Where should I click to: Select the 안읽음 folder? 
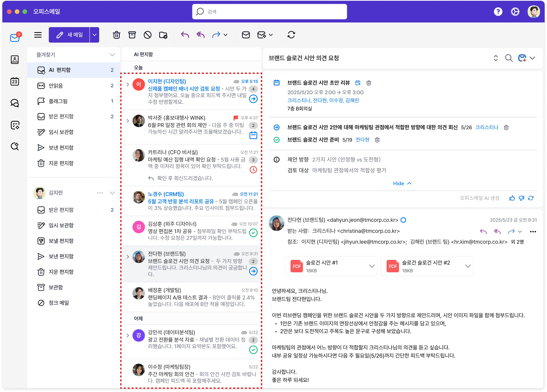56,86
